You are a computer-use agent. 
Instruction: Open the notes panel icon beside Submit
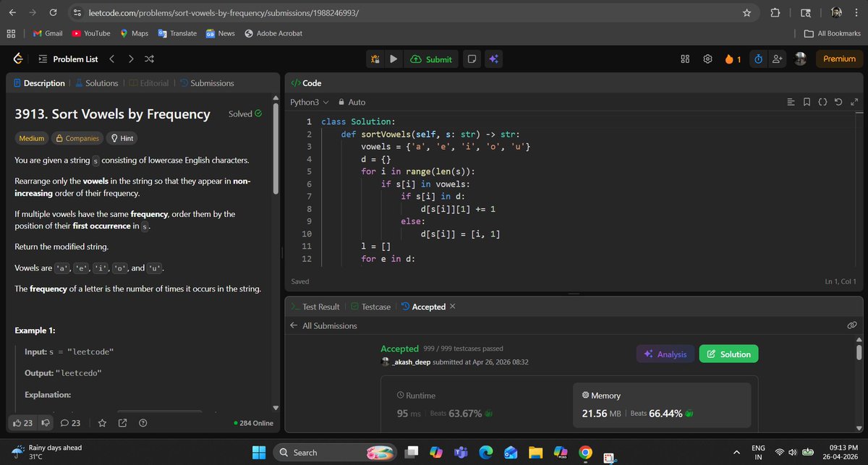pyautogui.click(x=472, y=59)
